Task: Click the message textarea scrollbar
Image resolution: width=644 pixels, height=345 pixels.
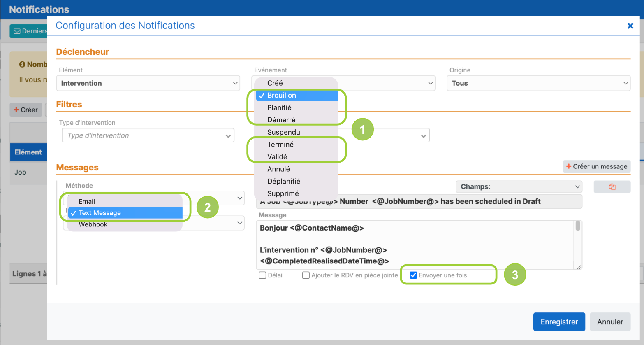Action: pyautogui.click(x=578, y=226)
